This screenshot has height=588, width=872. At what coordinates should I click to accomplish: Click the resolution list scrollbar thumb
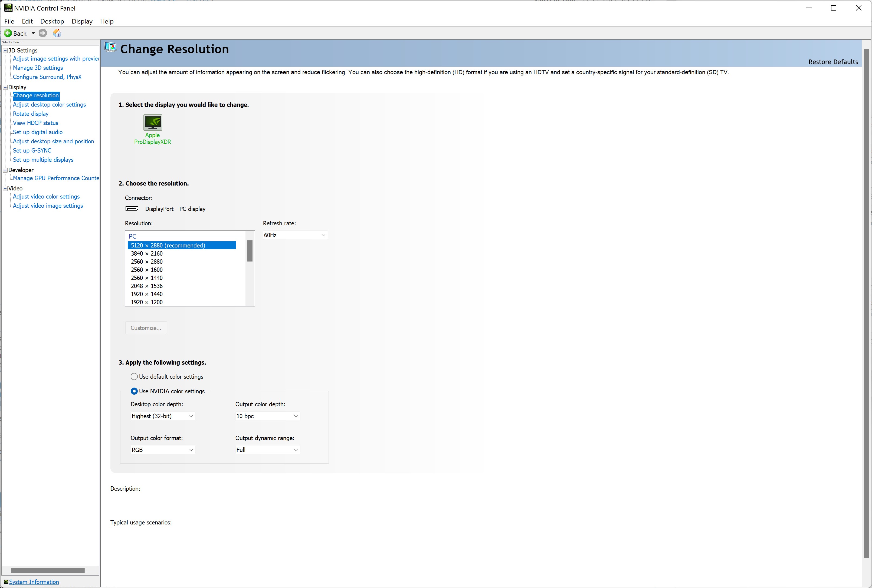pos(250,250)
